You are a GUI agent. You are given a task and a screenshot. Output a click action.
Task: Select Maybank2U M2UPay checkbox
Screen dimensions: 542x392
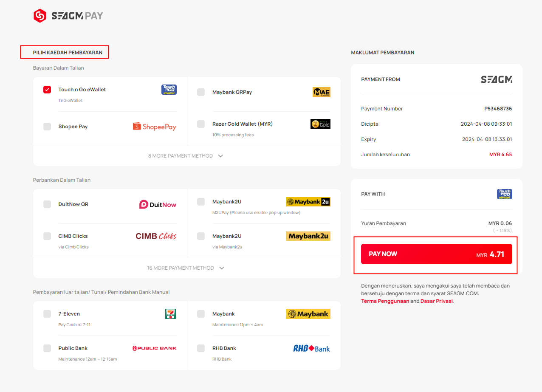click(x=201, y=202)
